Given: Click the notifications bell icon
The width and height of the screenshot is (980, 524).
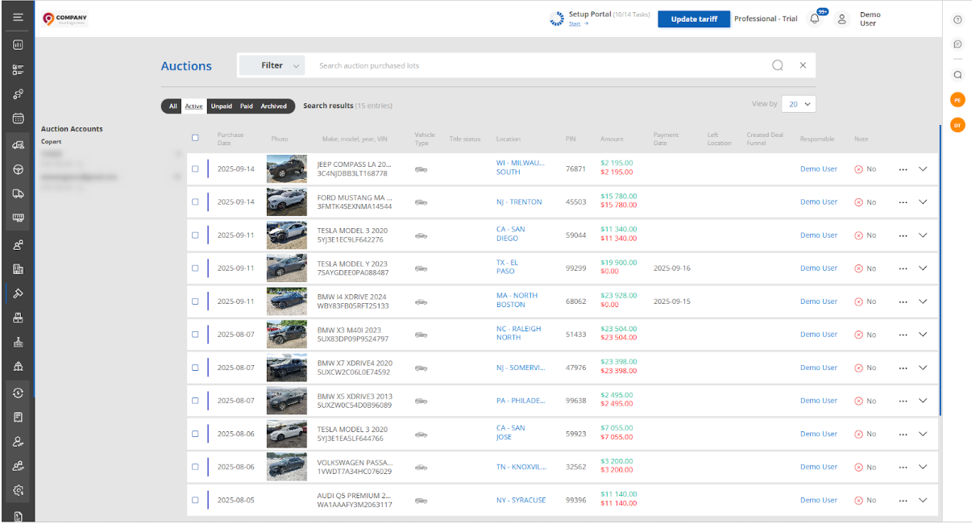Looking at the screenshot, I should 815,19.
